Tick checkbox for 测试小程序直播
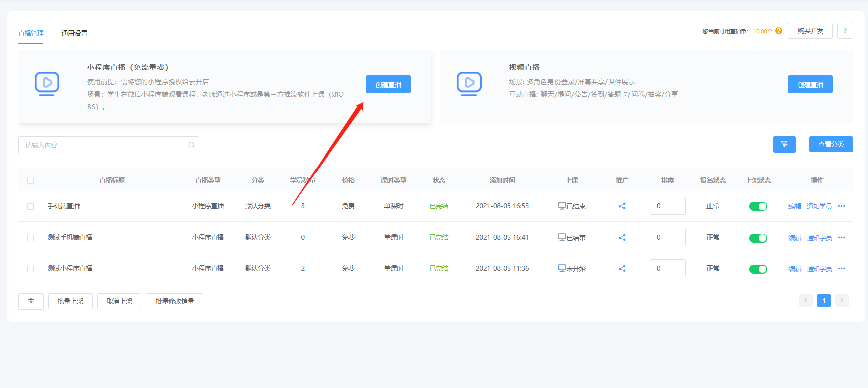 (x=30, y=269)
